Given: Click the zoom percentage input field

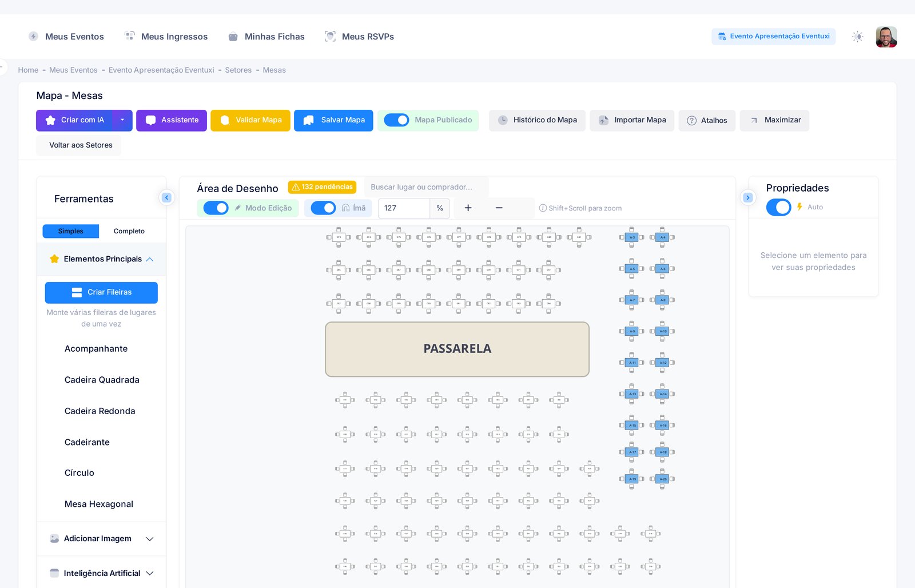Looking at the screenshot, I should pyautogui.click(x=404, y=208).
